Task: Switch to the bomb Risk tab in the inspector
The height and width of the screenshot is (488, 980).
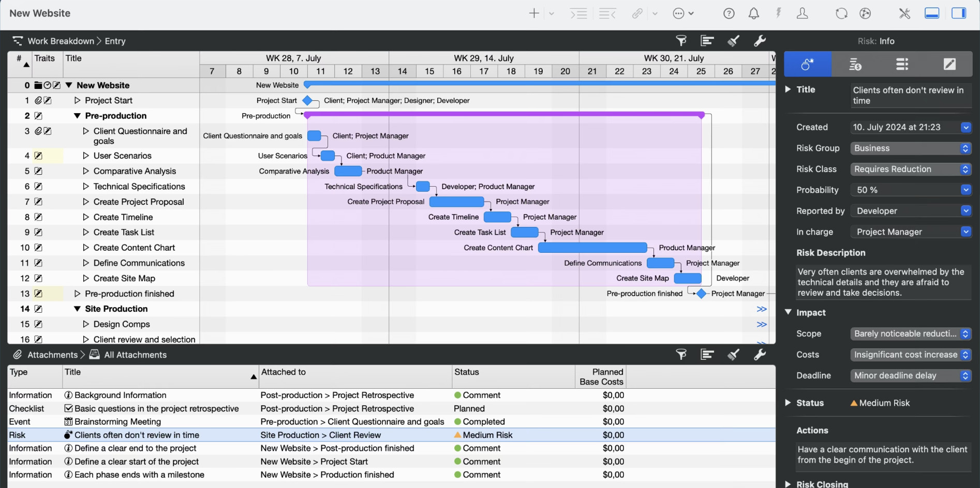Action: pyautogui.click(x=808, y=64)
